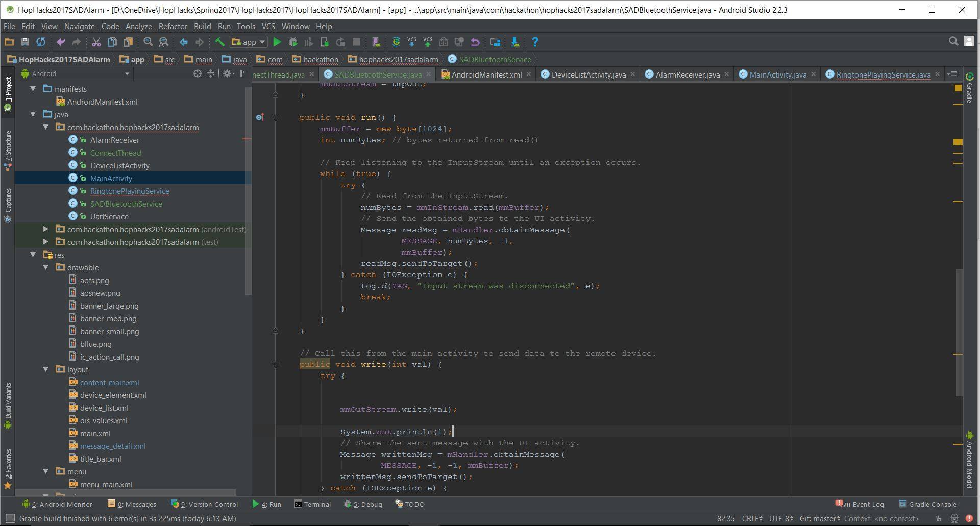Open the Help question mark icon
Viewport: 980px width, 526px height.
click(535, 42)
